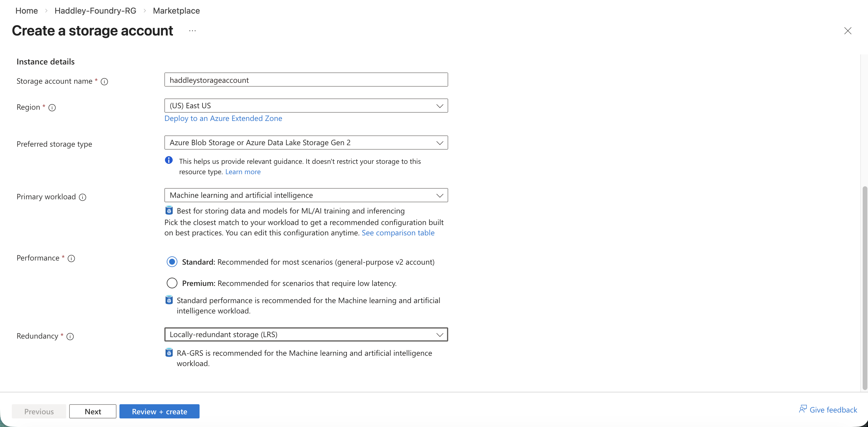
Task: View the Primary workload info icon
Action: [x=82, y=198]
